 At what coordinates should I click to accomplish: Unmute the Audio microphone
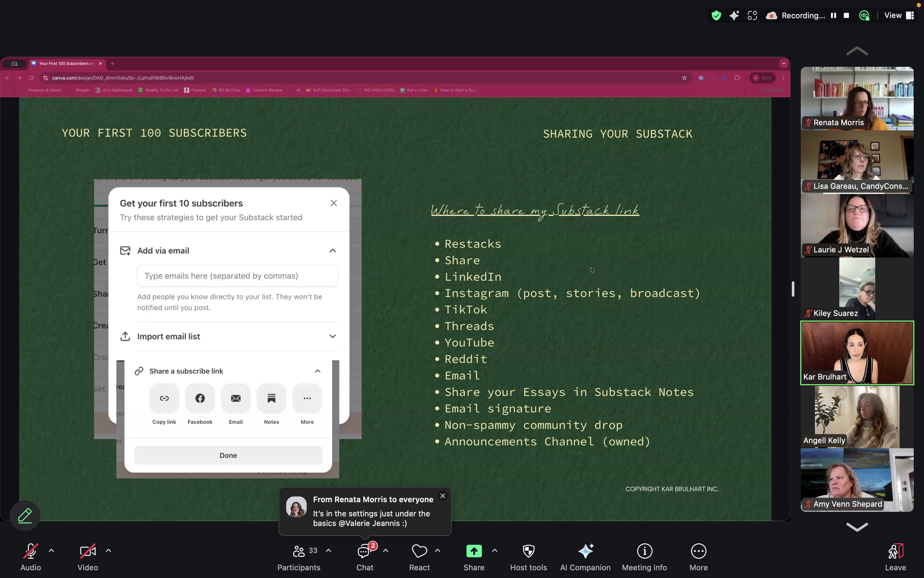click(x=30, y=551)
